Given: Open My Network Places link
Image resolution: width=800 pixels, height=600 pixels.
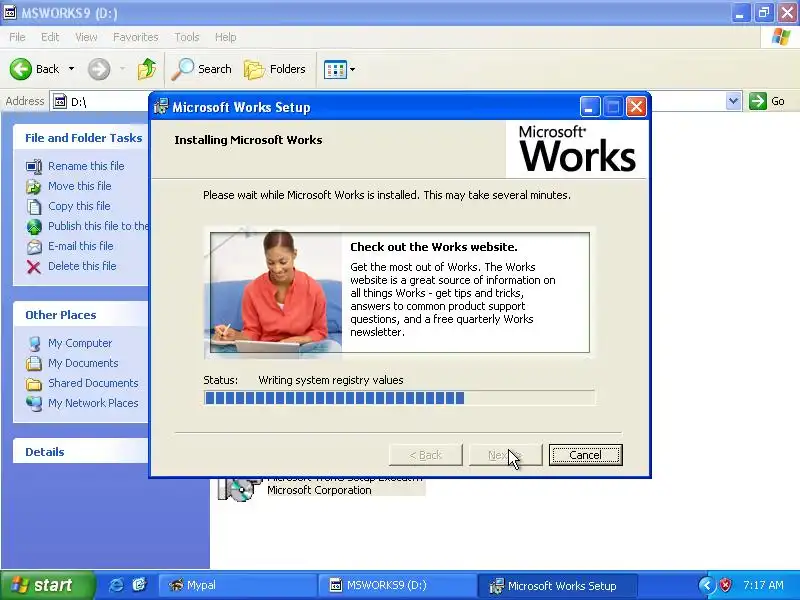Looking at the screenshot, I should pyautogui.click(x=93, y=403).
